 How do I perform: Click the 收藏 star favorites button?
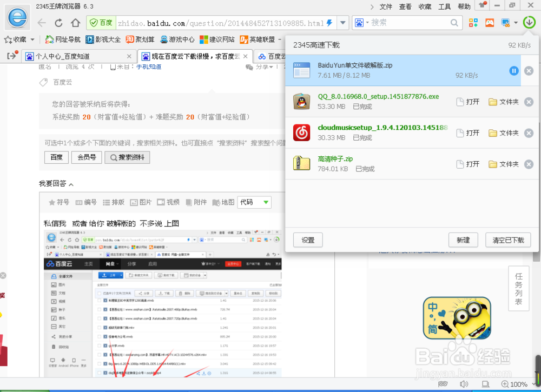pos(15,39)
